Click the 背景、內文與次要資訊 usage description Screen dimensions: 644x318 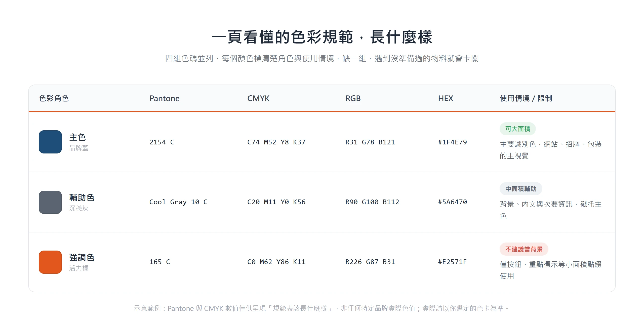coord(551,210)
